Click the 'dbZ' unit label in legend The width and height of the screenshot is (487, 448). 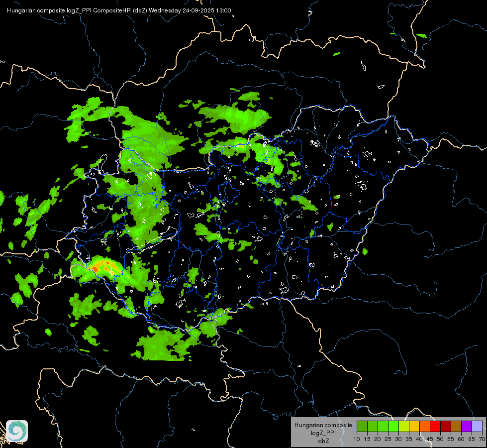pyautogui.click(x=323, y=441)
